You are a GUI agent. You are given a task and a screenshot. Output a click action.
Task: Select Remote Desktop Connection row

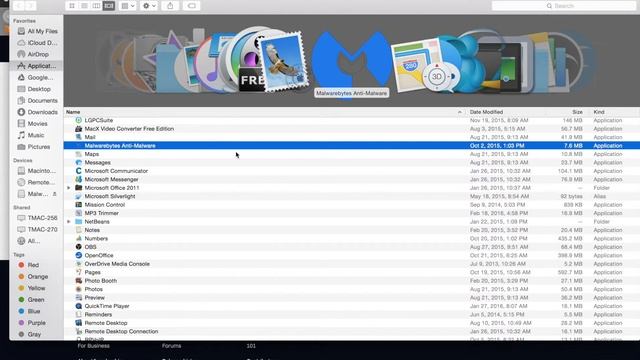click(x=351, y=331)
